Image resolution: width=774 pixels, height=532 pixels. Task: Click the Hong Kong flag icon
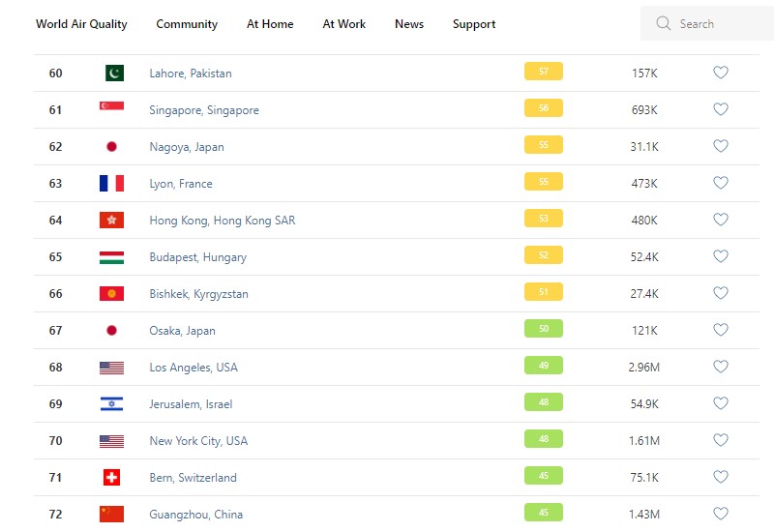click(x=111, y=221)
